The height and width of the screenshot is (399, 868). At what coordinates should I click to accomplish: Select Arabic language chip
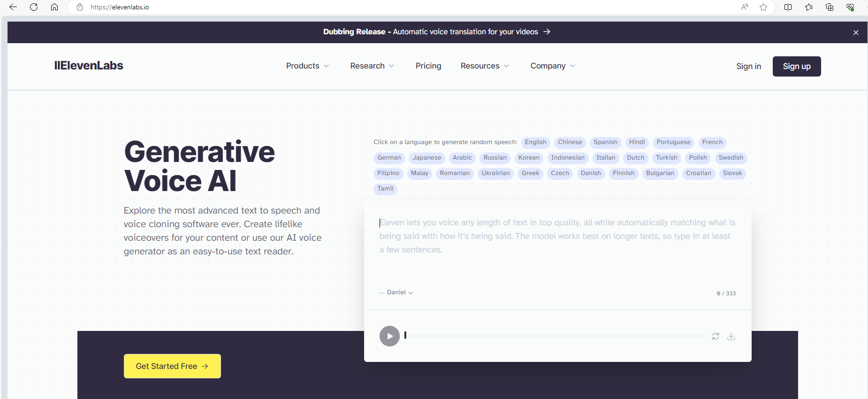coord(462,158)
